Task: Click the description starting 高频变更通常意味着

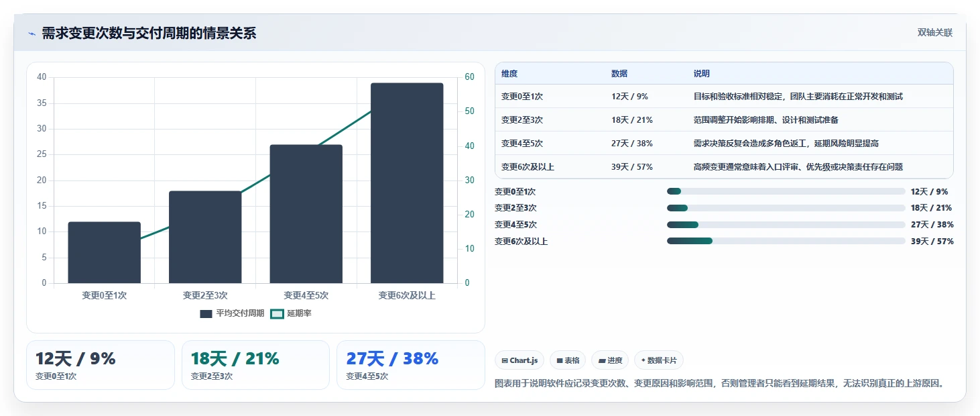Action: coord(798,167)
